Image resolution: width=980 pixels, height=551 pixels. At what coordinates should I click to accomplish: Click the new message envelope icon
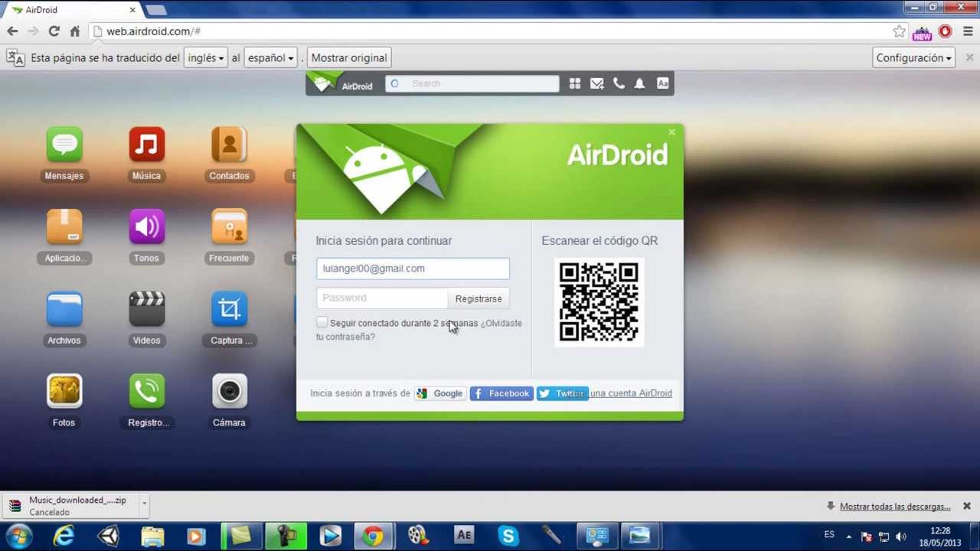(x=597, y=83)
